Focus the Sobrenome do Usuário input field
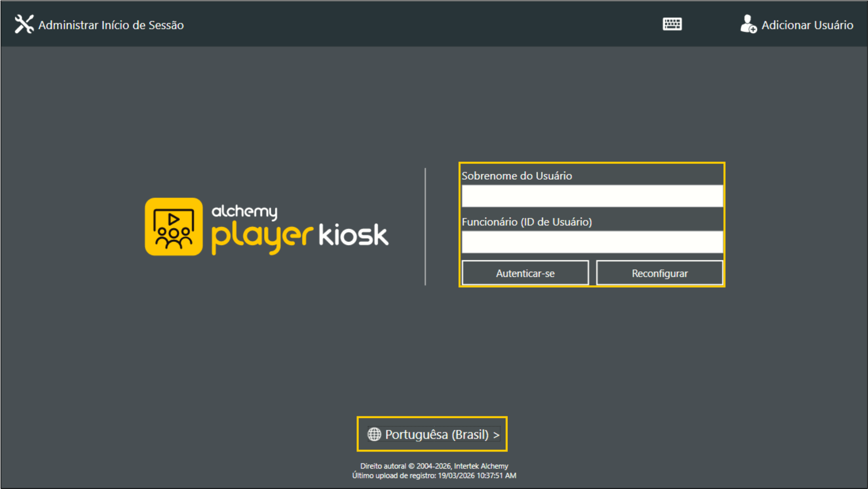Viewport: 868px width, 489px height. [591, 196]
